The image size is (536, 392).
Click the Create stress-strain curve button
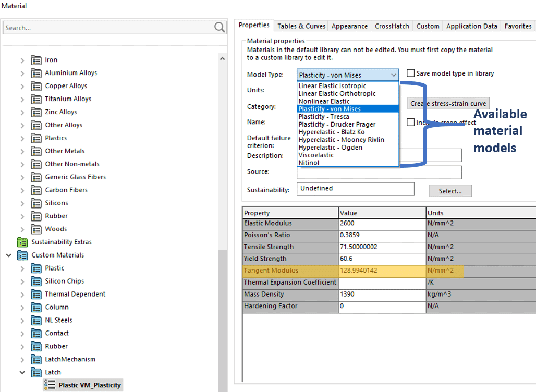448,104
